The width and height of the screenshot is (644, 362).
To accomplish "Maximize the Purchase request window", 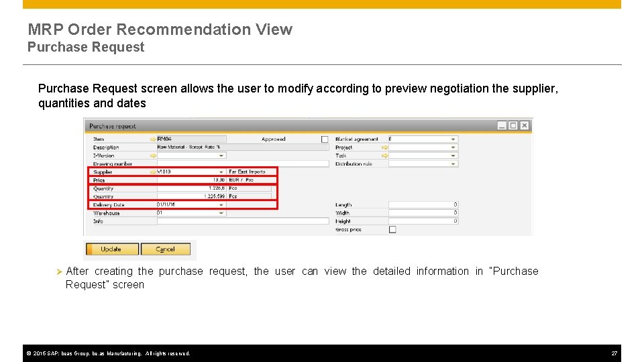I will (513, 125).
